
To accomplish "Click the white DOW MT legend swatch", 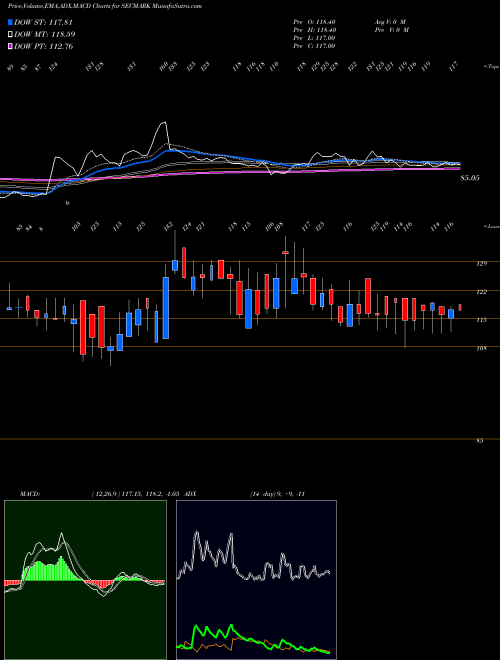I will (x=11, y=34).
